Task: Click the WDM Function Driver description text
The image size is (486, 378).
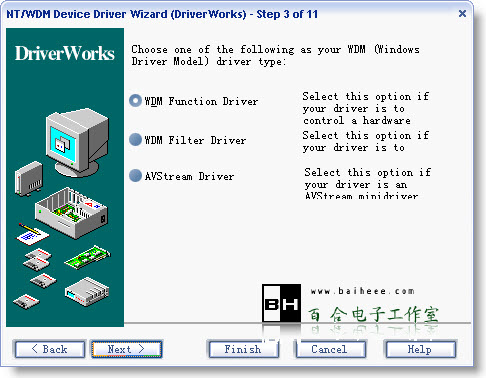Action: (366, 108)
